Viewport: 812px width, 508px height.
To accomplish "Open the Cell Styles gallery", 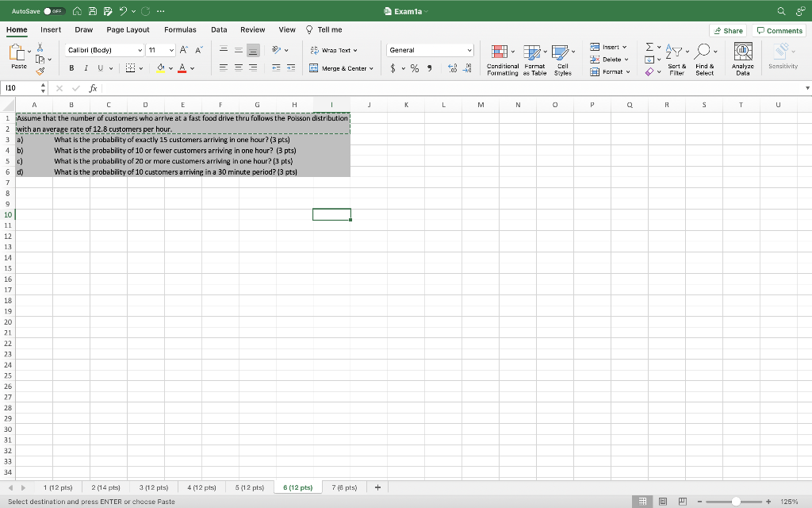I will [563, 58].
